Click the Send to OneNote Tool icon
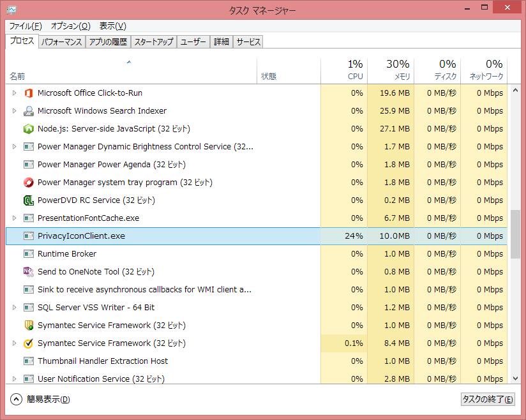 pos(28,272)
